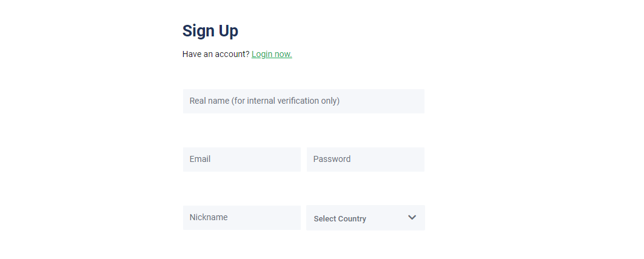The image size is (644, 259).
Task: Click the "Select Country" label text
Action: (340, 219)
